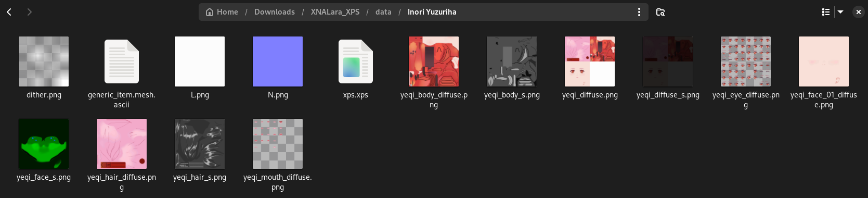Select the generic_item.mesh.ascii document icon
The image size is (868, 198).
pyautogui.click(x=122, y=61)
